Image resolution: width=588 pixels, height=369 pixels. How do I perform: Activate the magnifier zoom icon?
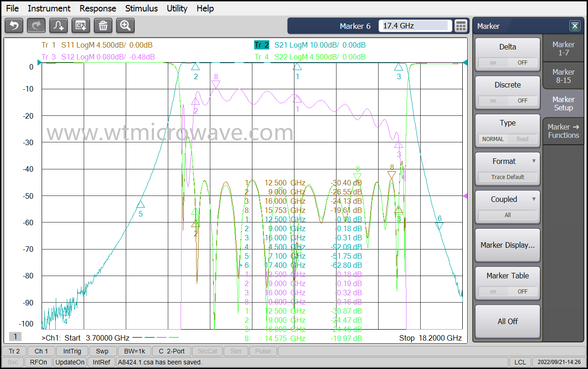pyautogui.click(x=125, y=26)
